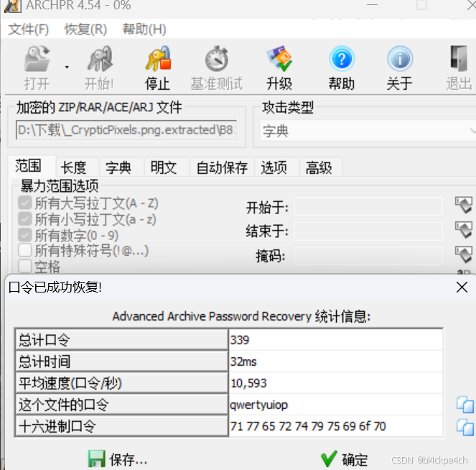Click the Start (开始!) toolbar icon

click(x=100, y=59)
